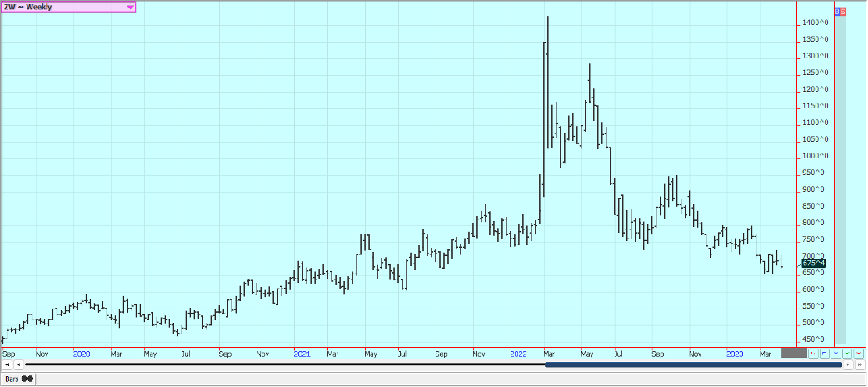Image resolution: width=868 pixels, height=387 pixels.
Task: Click the double-circle icon on the Bars tab
Action: tap(27, 379)
